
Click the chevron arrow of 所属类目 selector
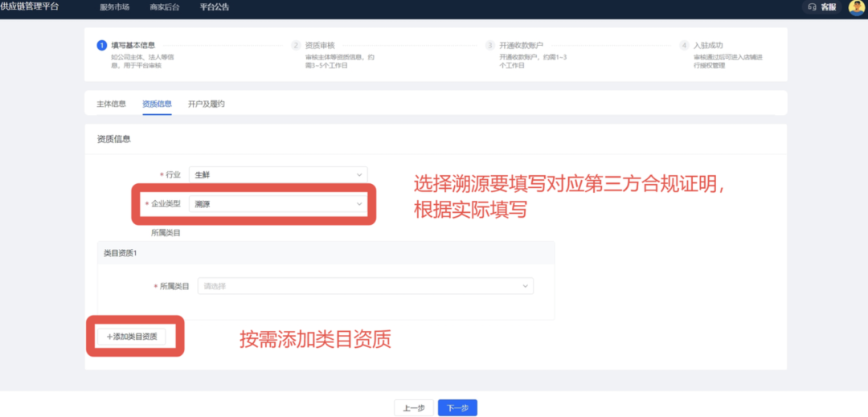[x=526, y=285]
